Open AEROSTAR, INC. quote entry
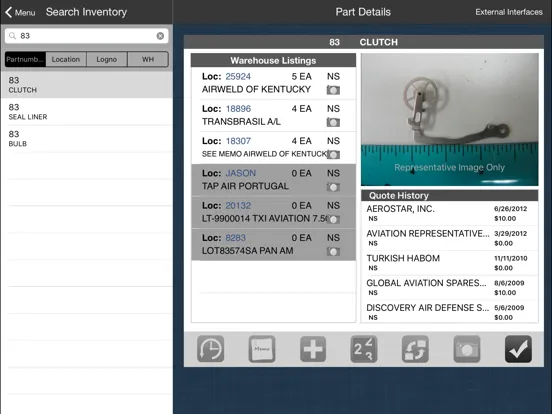The image size is (552, 414). [x=450, y=213]
